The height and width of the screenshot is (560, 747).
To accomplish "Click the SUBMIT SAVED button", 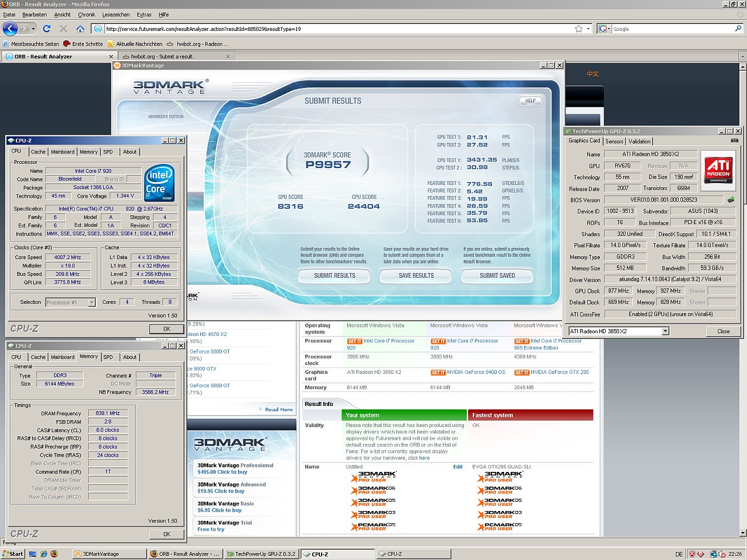I will pos(497,276).
